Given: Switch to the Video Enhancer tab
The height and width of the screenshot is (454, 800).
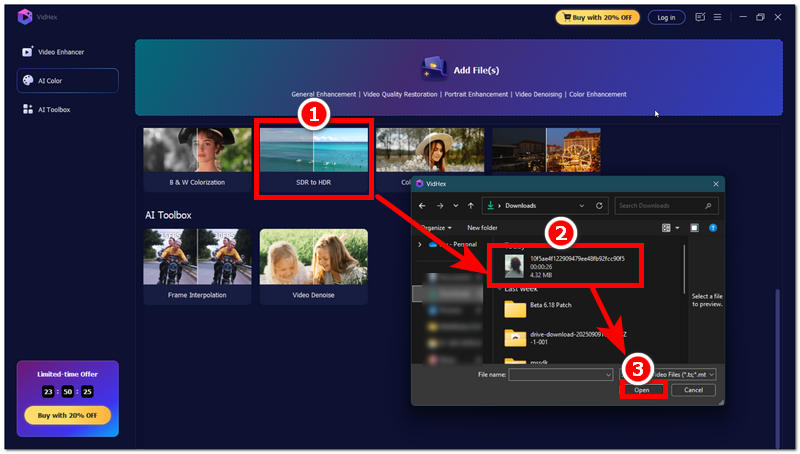Looking at the screenshot, I should point(61,51).
